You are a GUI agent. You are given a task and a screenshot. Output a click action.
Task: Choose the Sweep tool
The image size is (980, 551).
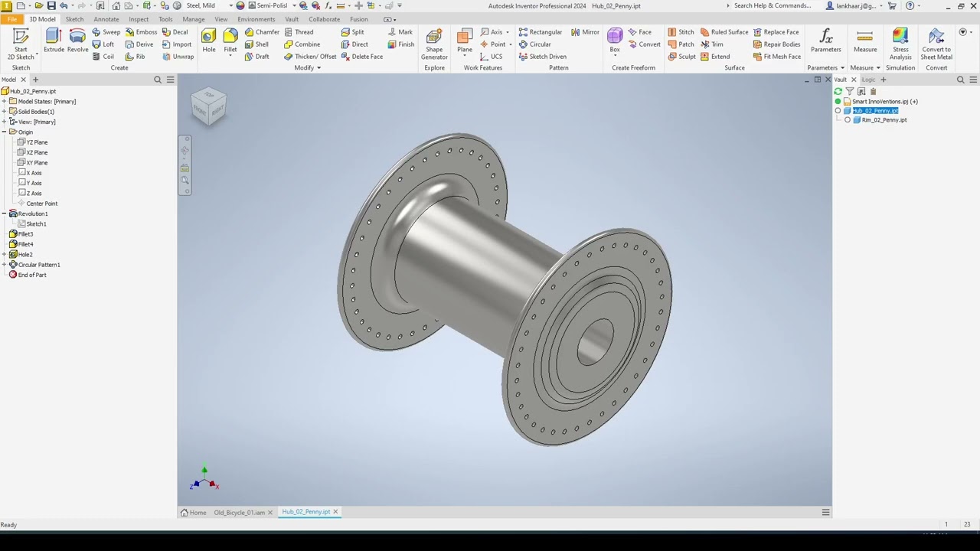pos(106,32)
